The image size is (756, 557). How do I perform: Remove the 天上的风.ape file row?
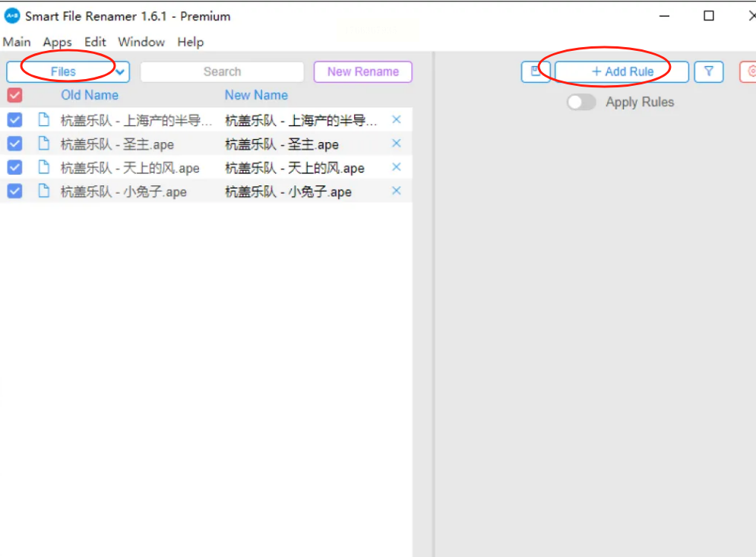(397, 167)
